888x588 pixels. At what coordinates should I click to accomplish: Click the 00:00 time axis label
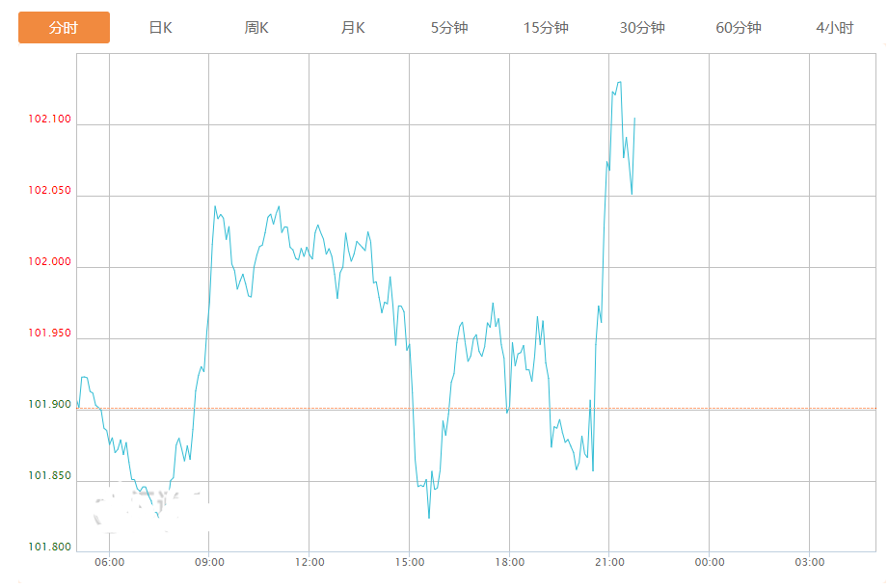pos(709,563)
